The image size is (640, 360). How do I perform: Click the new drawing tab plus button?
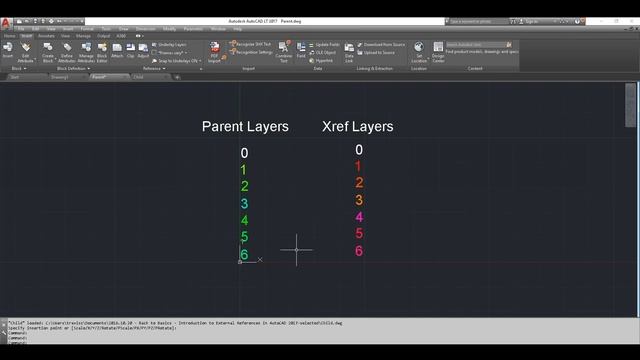point(177,77)
